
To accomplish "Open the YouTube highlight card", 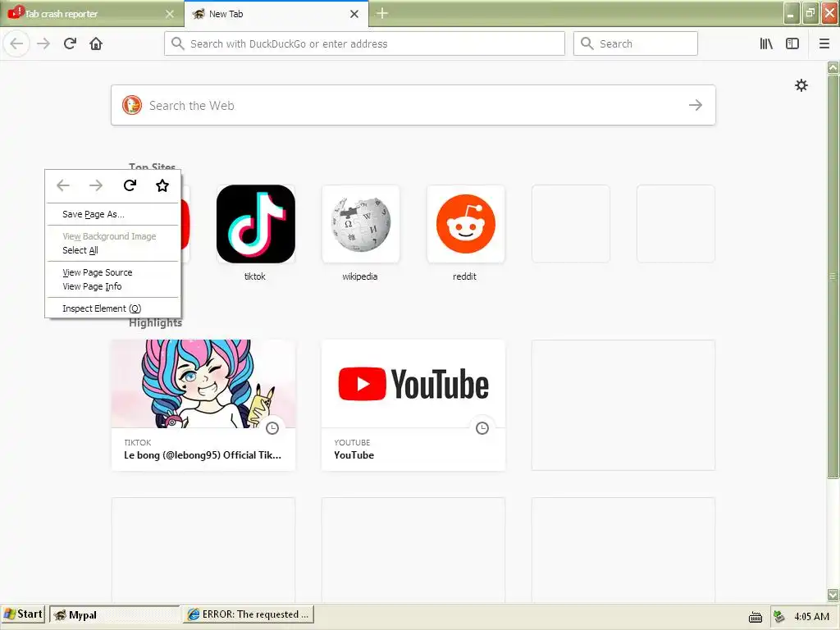I will tap(413, 405).
